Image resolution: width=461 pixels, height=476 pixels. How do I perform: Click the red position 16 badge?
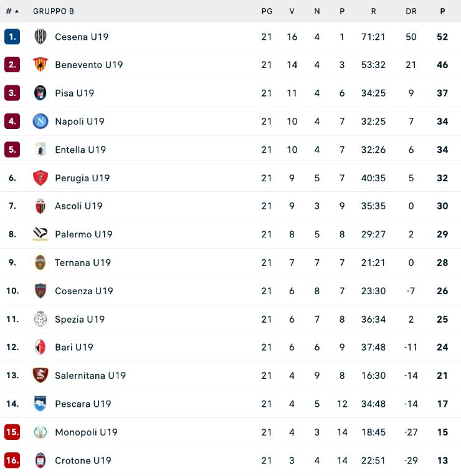coord(12,460)
